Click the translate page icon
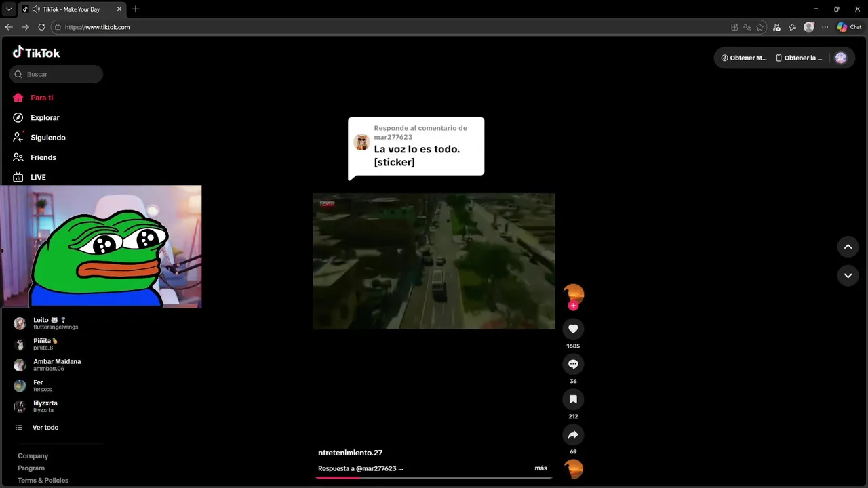 (x=747, y=27)
